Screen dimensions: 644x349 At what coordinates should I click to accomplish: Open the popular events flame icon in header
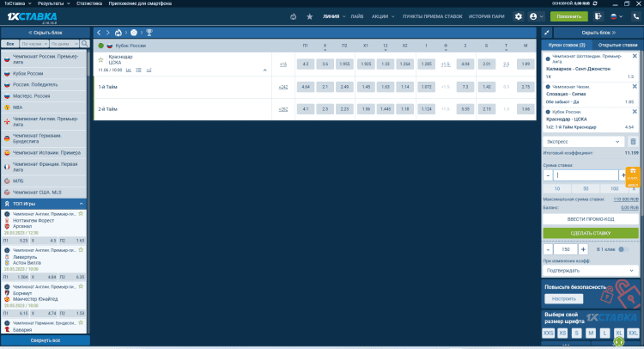pos(293,16)
